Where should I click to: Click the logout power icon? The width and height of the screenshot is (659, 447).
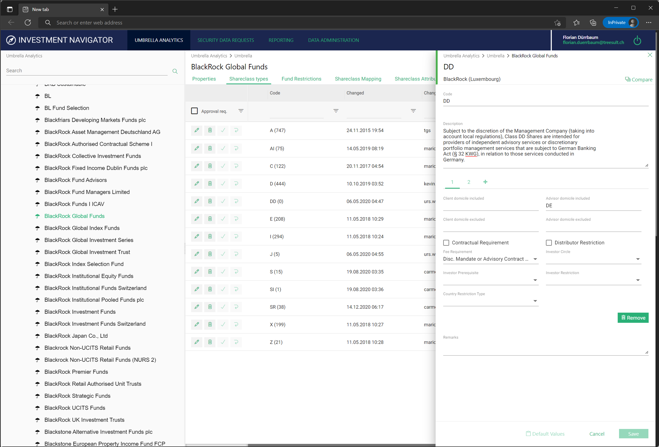tap(638, 40)
